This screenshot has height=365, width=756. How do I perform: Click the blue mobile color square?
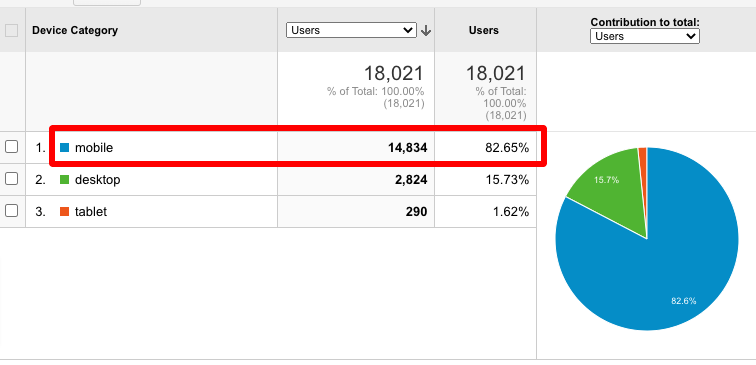65,148
